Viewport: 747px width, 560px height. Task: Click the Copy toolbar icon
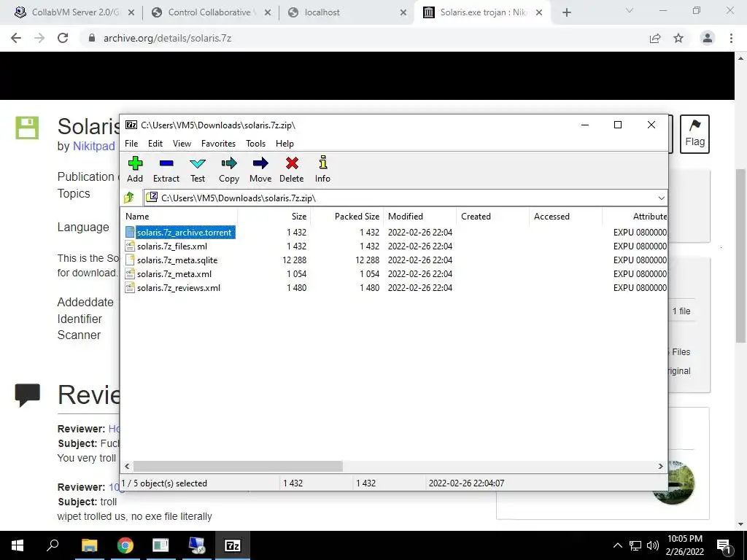[x=228, y=169]
